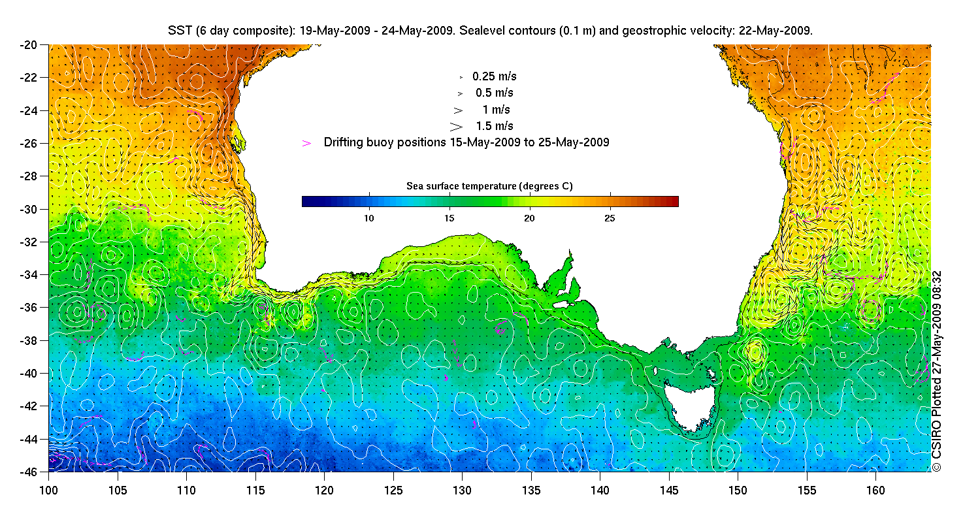980x516 pixels.
Task: Click longitude axis label 130
Action: coord(462,490)
